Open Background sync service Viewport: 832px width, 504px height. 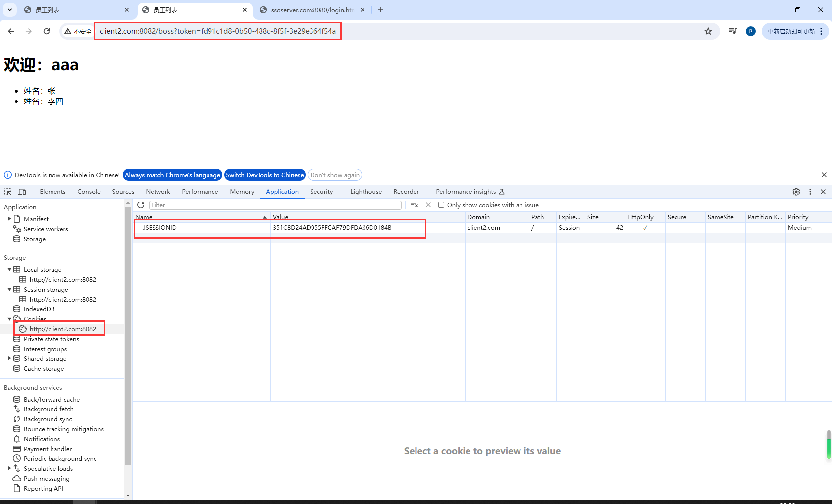click(48, 419)
